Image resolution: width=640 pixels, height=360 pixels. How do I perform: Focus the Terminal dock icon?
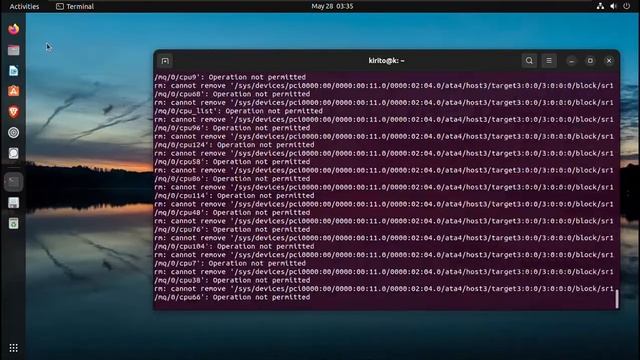[13, 182]
